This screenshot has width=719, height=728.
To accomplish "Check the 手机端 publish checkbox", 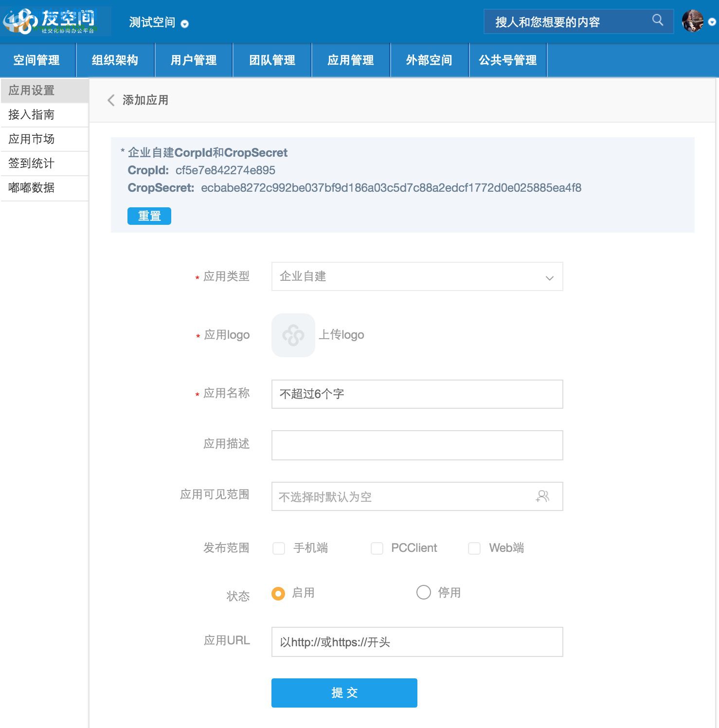I will pyautogui.click(x=278, y=548).
